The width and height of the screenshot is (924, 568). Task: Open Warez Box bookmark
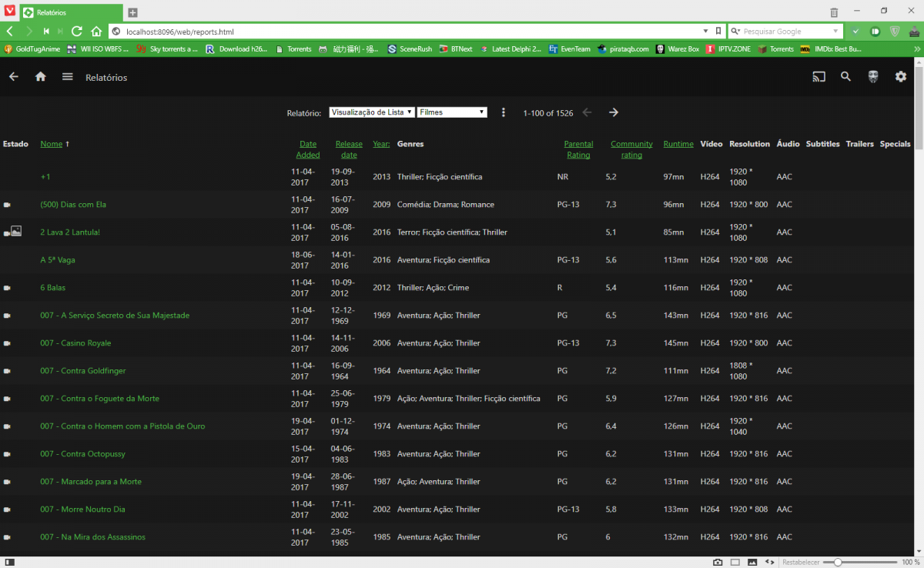pos(678,48)
